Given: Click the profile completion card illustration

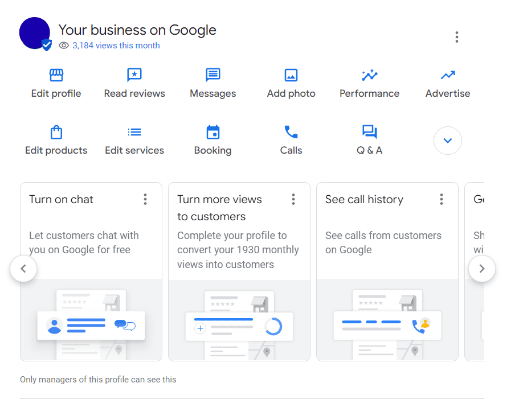Looking at the screenshot, I should pos(239,320).
